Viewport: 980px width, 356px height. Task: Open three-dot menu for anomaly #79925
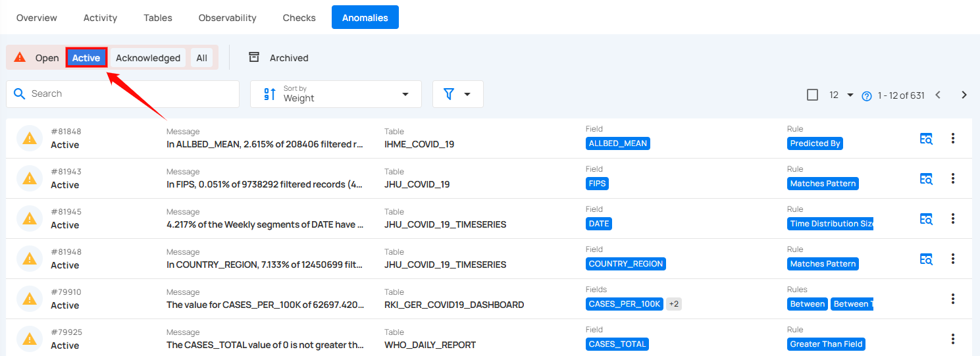click(952, 339)
